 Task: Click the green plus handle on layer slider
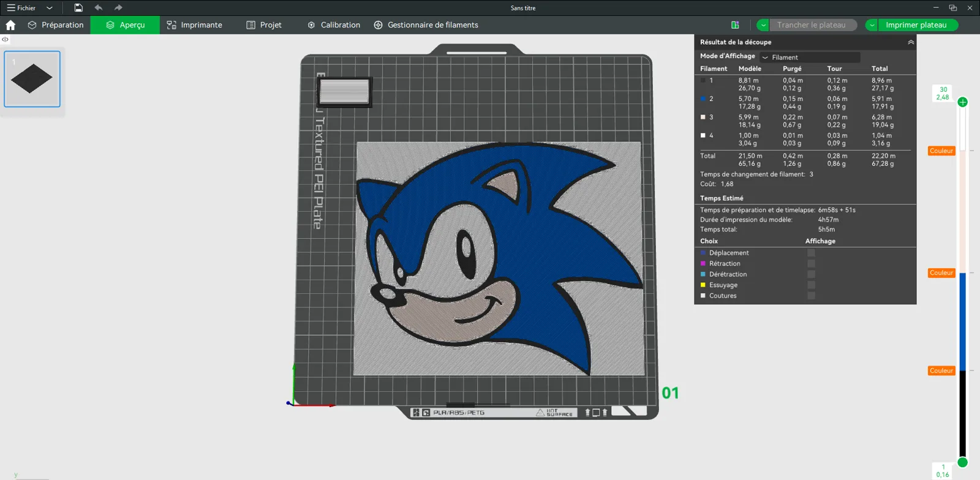(x=963, y=102)
